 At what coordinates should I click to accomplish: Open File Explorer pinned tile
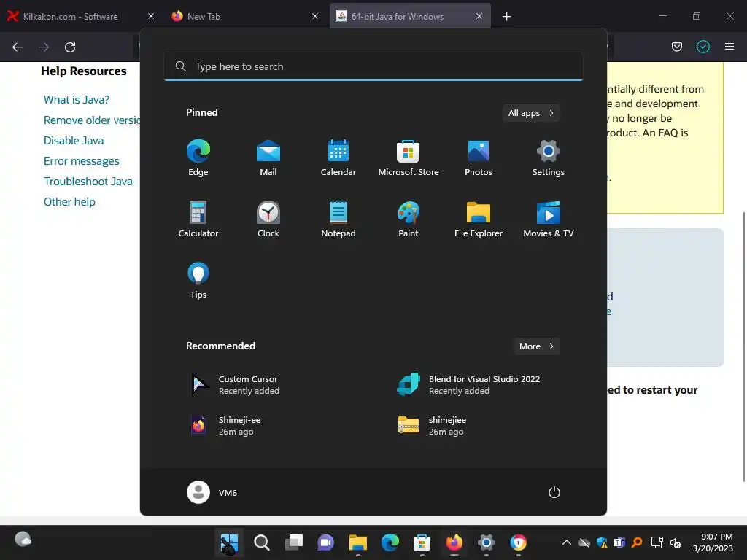(x=479, y=219)
